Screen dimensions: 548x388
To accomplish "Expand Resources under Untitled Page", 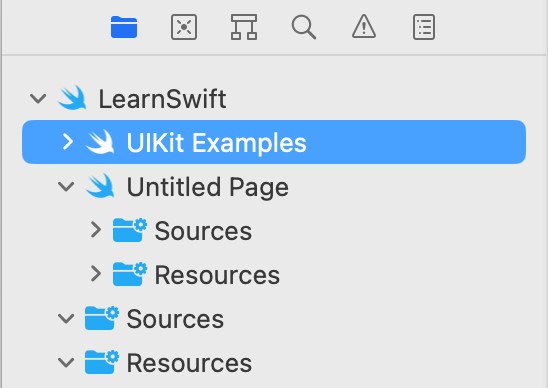I will [x=96, y=274].
